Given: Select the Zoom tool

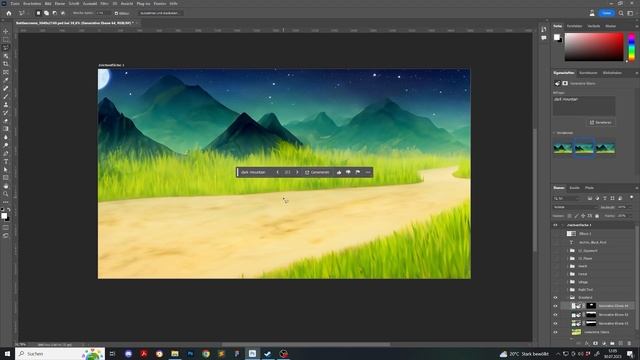Looking at the screenshot, I should point(6,194).
